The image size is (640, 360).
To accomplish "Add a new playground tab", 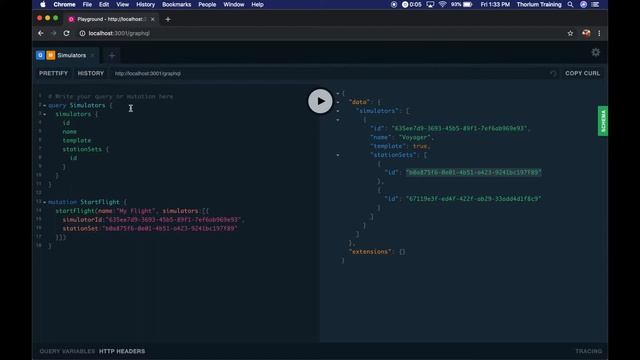I will (112, 56).
